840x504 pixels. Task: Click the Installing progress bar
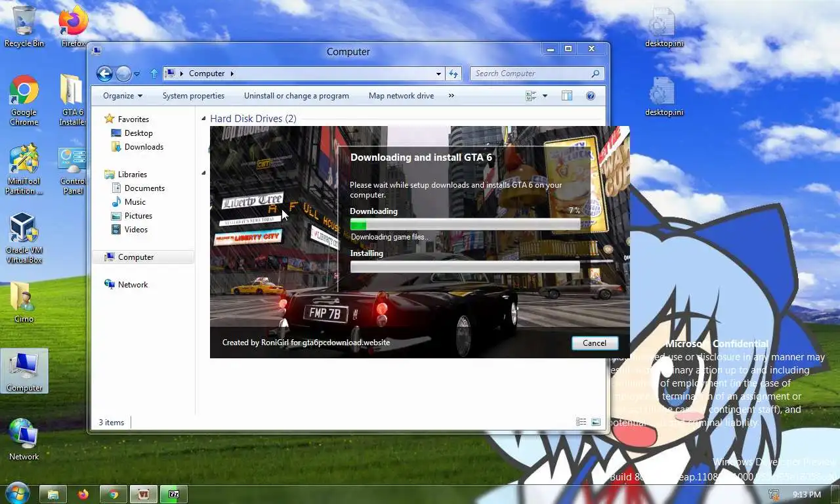[465, 267]
